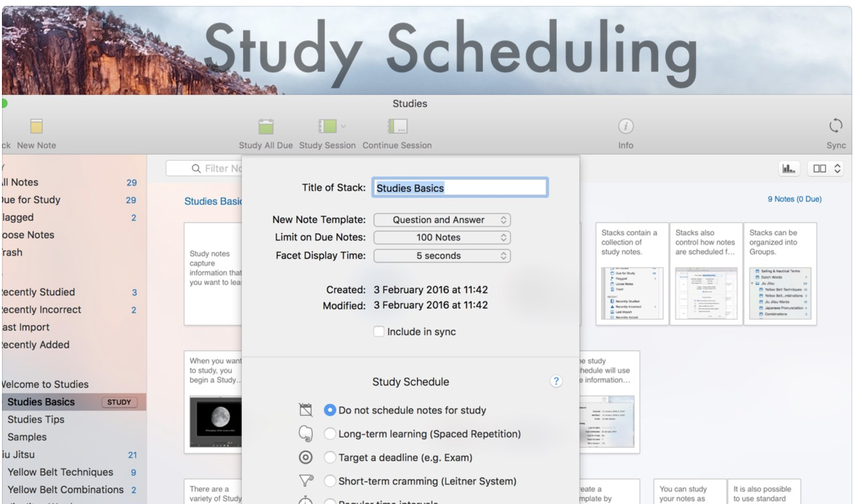
Task: Open the note view mode selector
Action: 826,169
